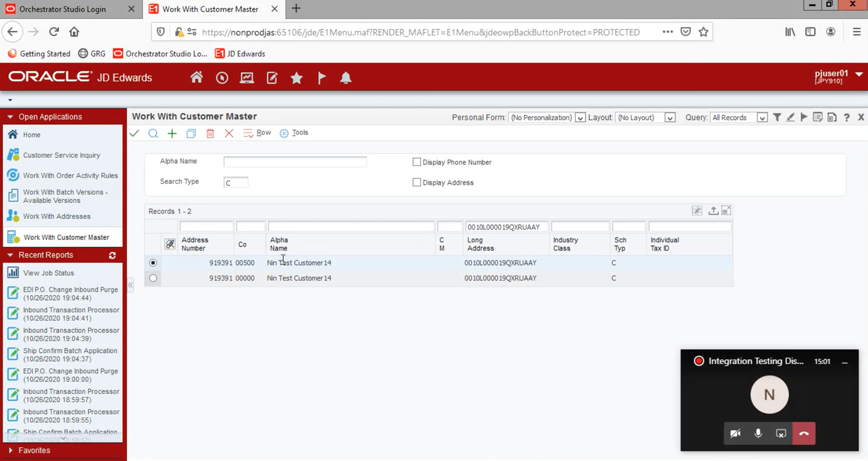Open the notifications bell icon
This screenshot has height=461, width=868.
pos(346,78)
